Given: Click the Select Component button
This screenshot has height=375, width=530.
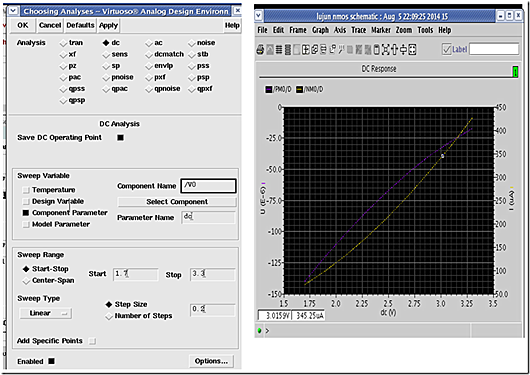Looking at the screenshot, I should click(177, 202).
